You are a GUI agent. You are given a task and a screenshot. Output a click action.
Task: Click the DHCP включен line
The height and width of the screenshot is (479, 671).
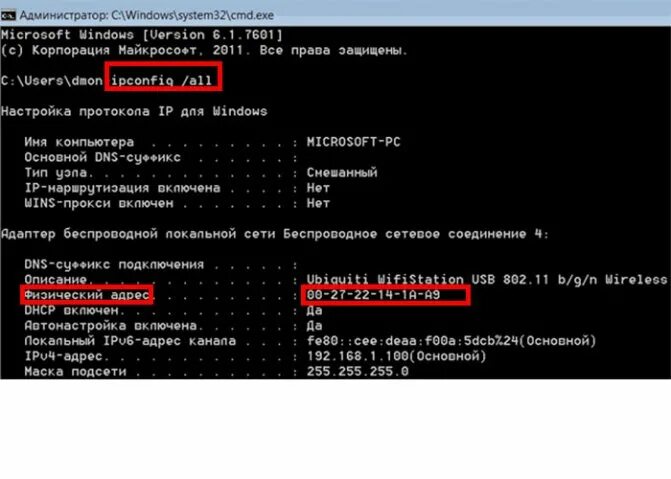pos(173,310)
